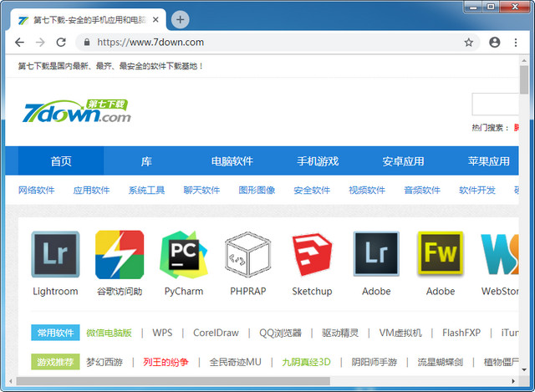Reload the page with refresh icon
The height and width of the screenshot is (392, 535).
(61, 43)
